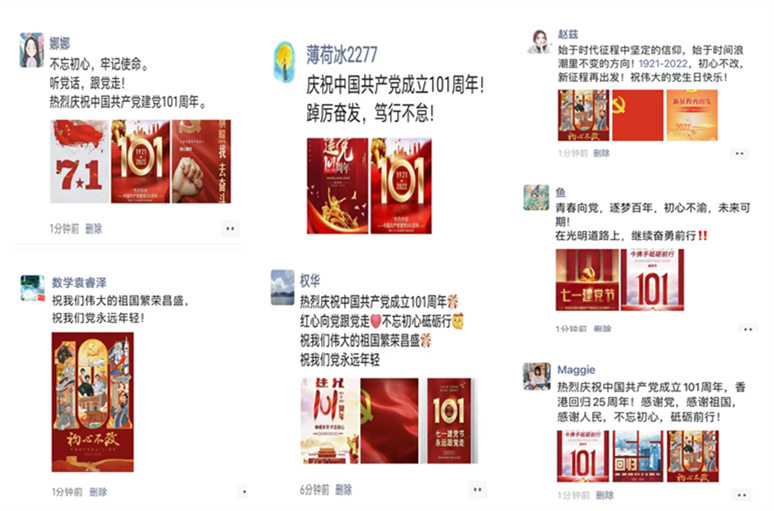Open 薄荷冰2277's avatar

284,61
